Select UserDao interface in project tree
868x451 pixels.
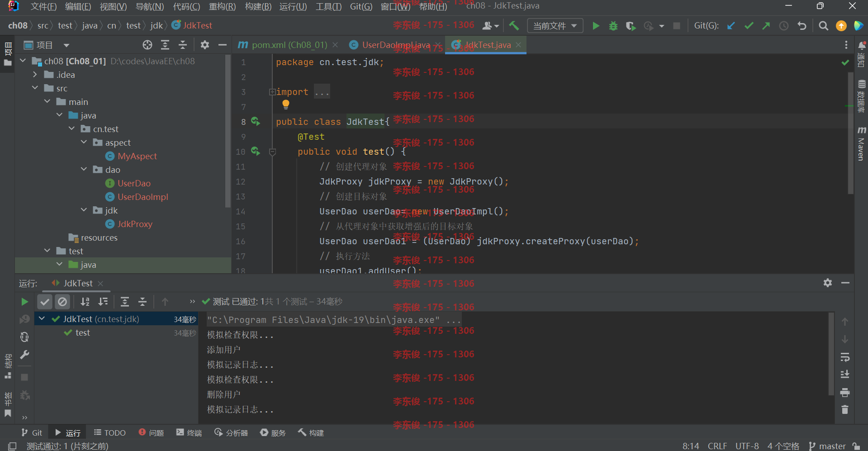(134, 183)
